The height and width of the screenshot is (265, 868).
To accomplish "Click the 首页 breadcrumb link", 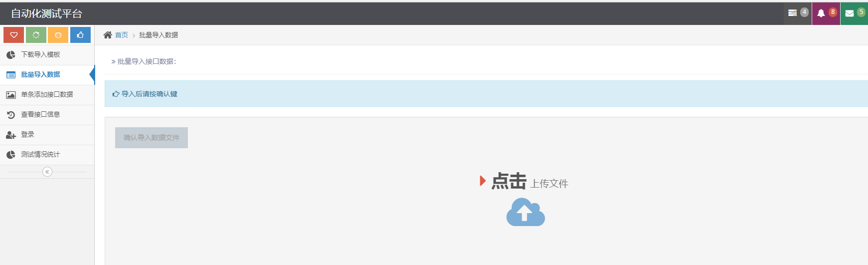I will click(x=122, y=35).
